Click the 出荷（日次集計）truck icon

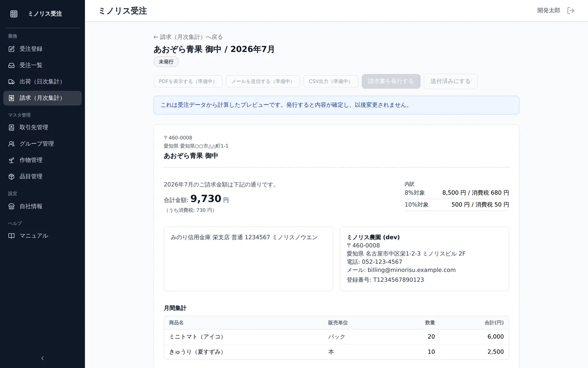click(x=11, y=82)
